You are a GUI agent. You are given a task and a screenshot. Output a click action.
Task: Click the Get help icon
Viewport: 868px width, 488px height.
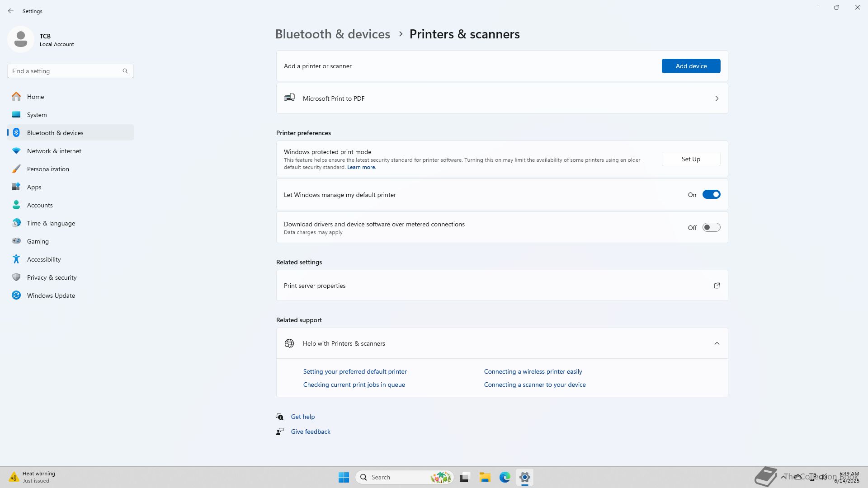(x=280, y=417)
